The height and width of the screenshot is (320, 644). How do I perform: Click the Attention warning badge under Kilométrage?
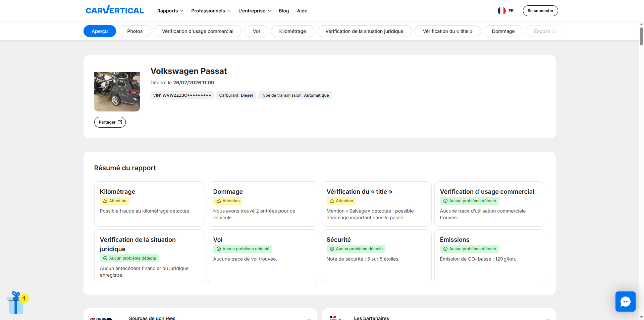coord(114,201)
